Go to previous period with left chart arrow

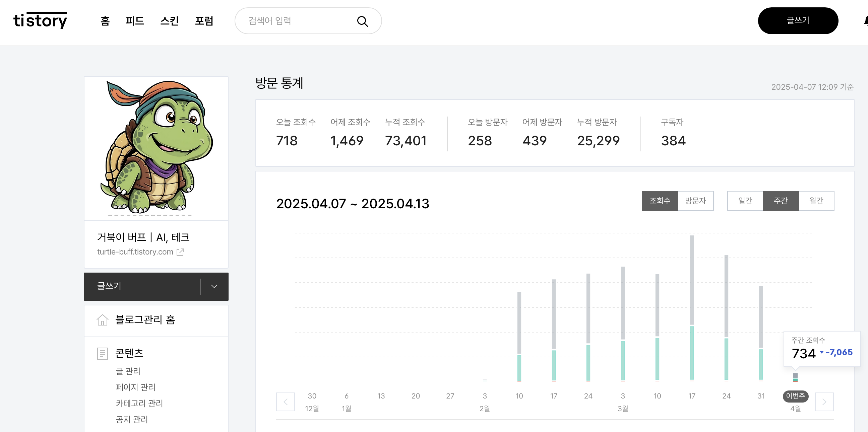pos(286,402)
